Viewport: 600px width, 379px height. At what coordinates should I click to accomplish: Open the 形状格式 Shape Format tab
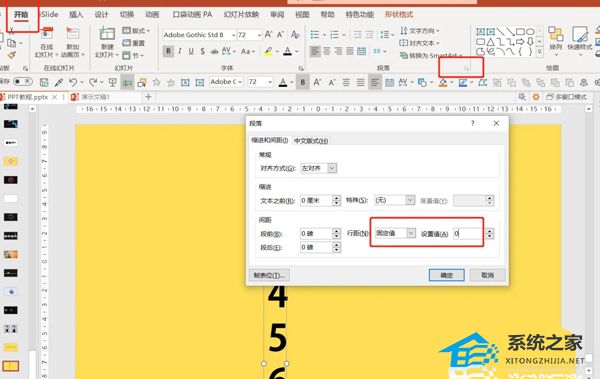click(x=399, y=15)
